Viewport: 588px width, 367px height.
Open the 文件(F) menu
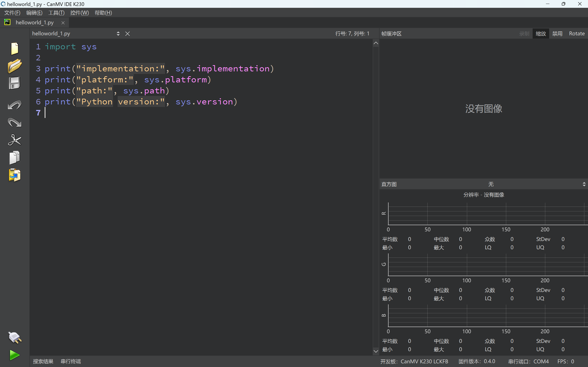tap(12, 13)
